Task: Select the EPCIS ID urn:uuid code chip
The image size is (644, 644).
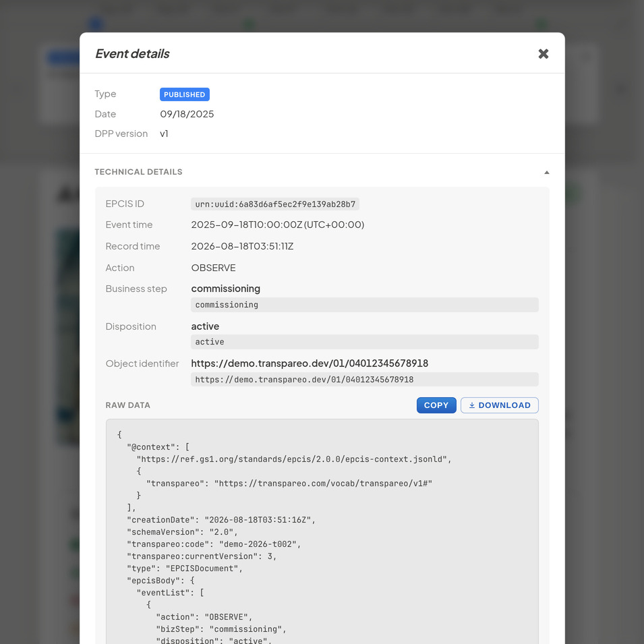Action: pos(274,204)
